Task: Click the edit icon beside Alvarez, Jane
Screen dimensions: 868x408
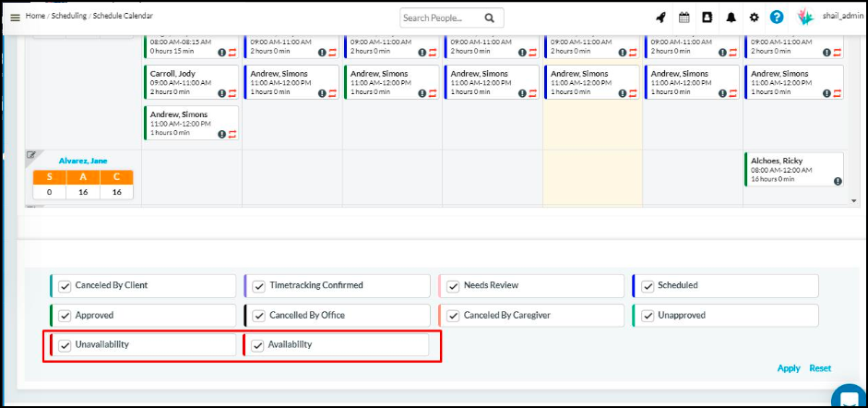Action: (31, 156)
